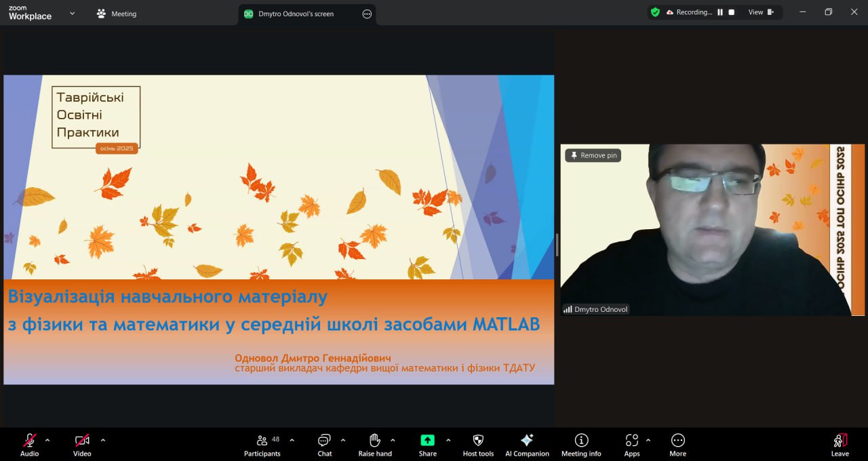The image size is (868, 461).
Task: Pause the recording
Action: 720,12
